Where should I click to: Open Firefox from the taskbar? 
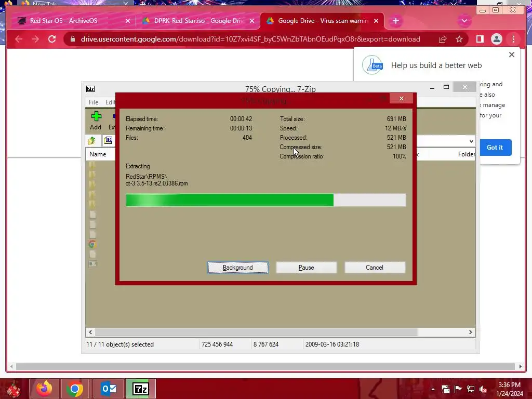pos(44,389)
